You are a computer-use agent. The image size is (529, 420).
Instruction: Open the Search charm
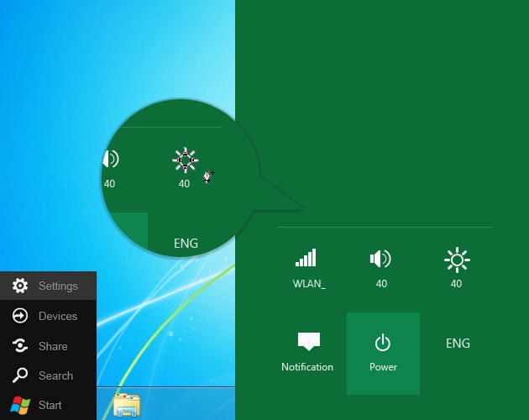(x=48, y=375)
